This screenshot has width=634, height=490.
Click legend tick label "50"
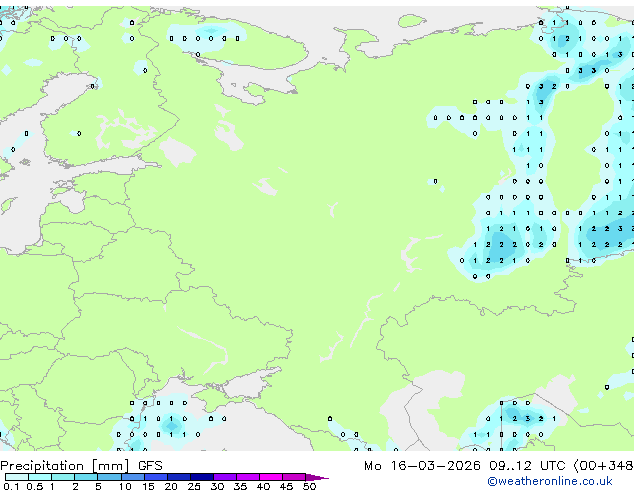click(x=309, y=486)
